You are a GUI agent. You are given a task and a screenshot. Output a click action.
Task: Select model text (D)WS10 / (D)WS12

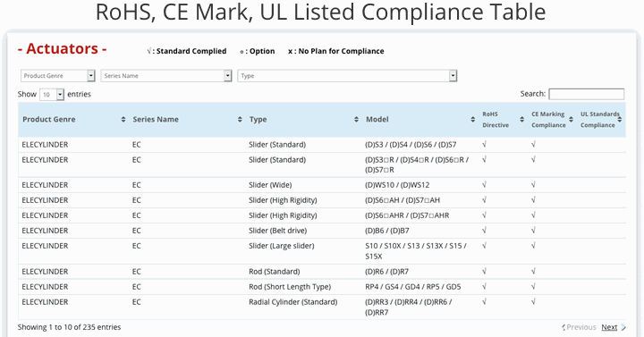point(397,185)
